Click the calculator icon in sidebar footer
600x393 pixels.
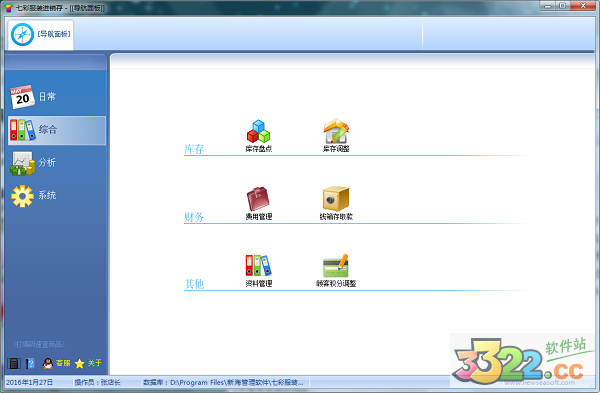(14, 363)
